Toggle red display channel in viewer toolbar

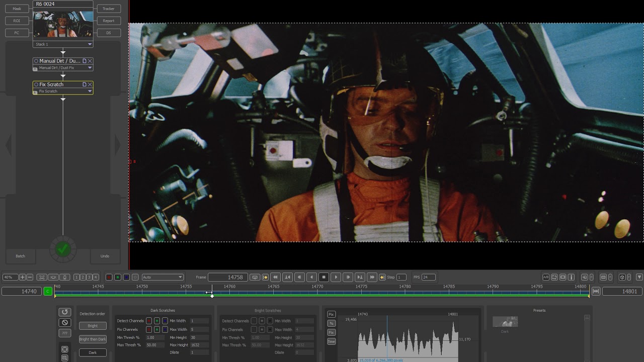[x=109, y=277]
